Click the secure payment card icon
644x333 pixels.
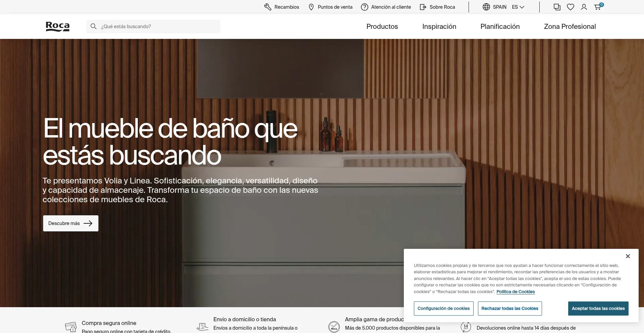[x=71, y=327]
